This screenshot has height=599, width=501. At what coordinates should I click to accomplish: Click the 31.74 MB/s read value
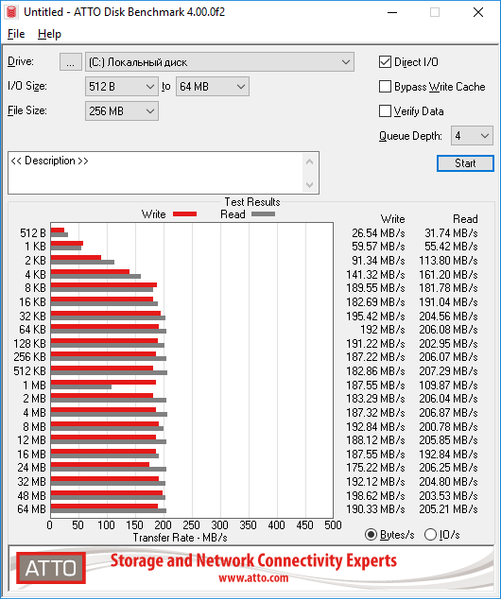click(x=451, y=233)
